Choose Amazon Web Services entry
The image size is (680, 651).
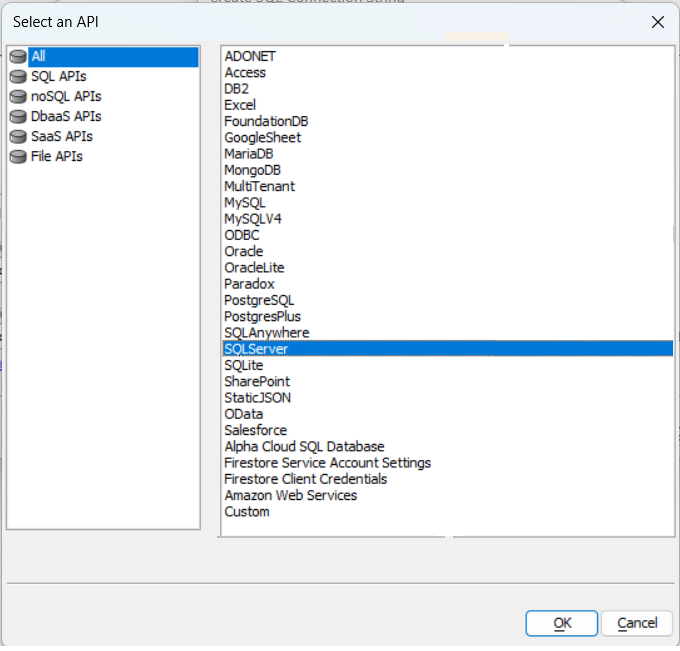click(x=291, y=496)
